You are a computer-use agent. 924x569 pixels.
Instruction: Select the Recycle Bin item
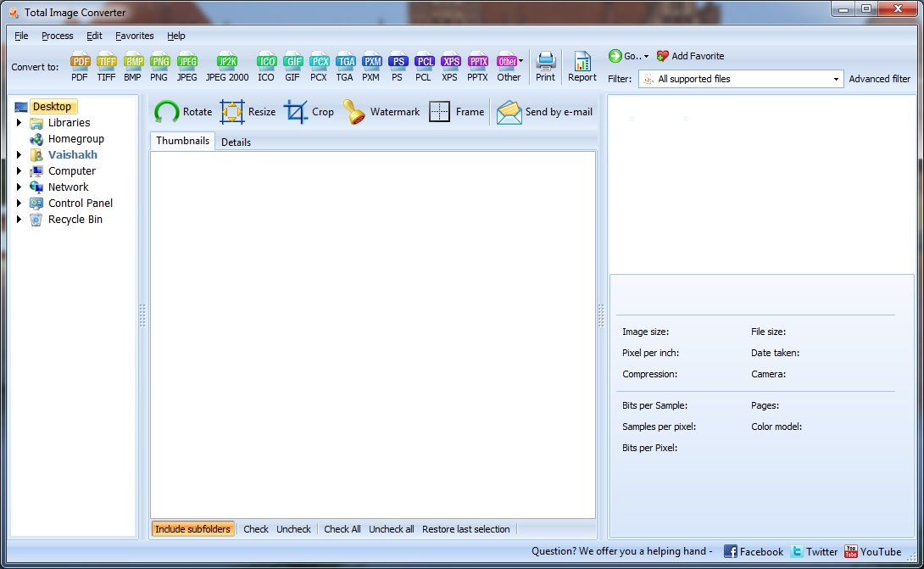pyautogui.click(x=75, y=220)
